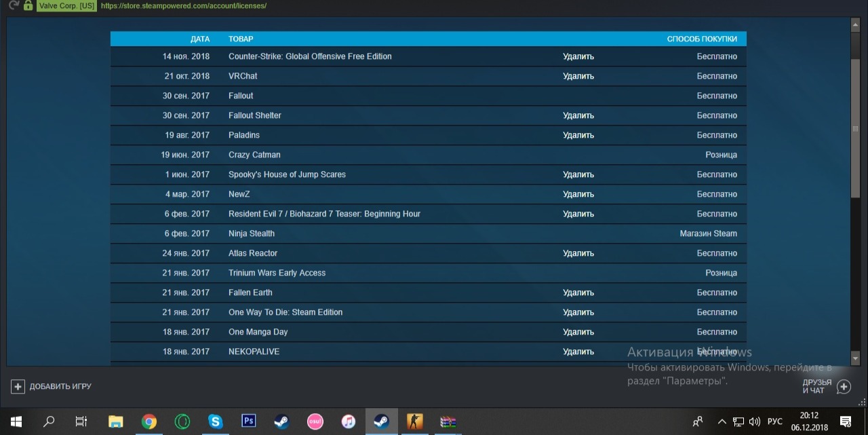Click the Valve Corp. [US] certificate label

[x=66, y=5]
